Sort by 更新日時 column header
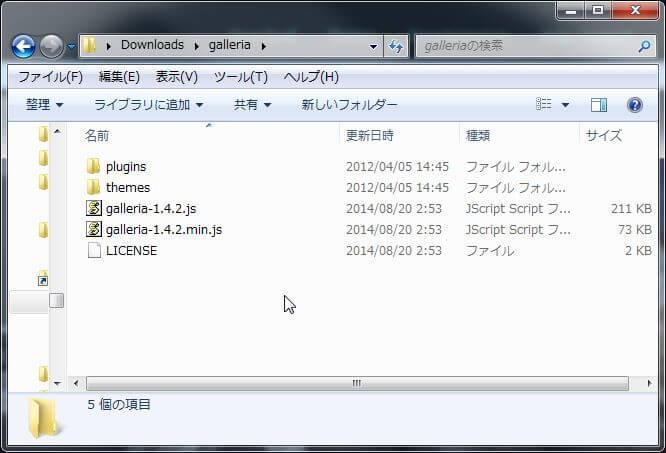Image resolution: width=666 pixels, height=453 pixels. (x=370, y=135)
